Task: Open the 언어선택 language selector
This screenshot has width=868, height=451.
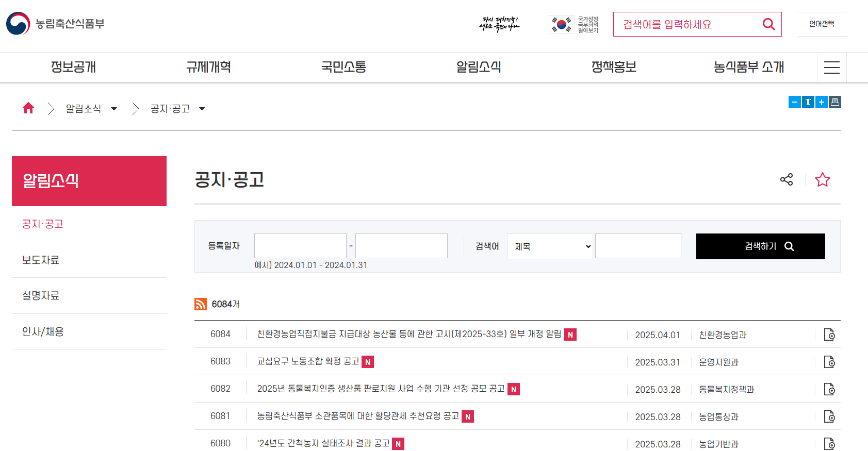Action: click(x=822, y=24)
